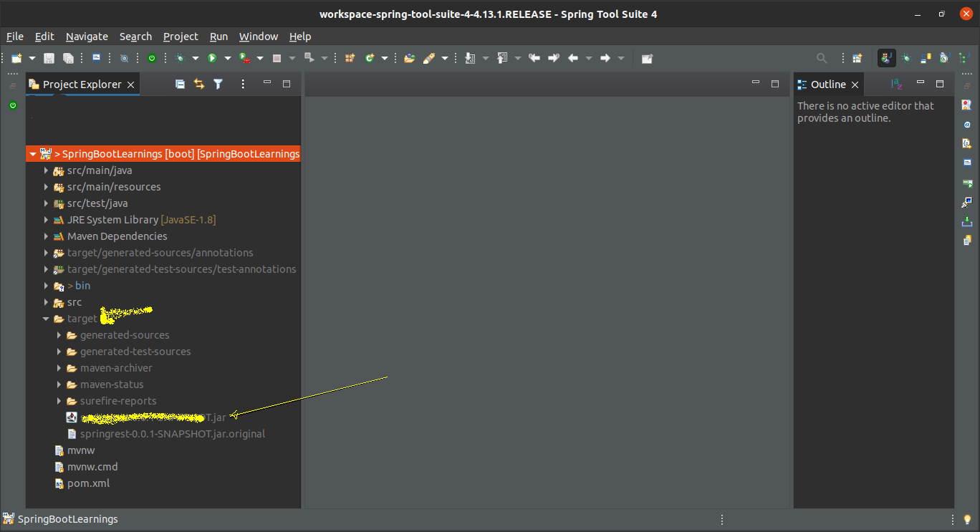Click the Last Edit Location icon

click(x=534, y=58)
